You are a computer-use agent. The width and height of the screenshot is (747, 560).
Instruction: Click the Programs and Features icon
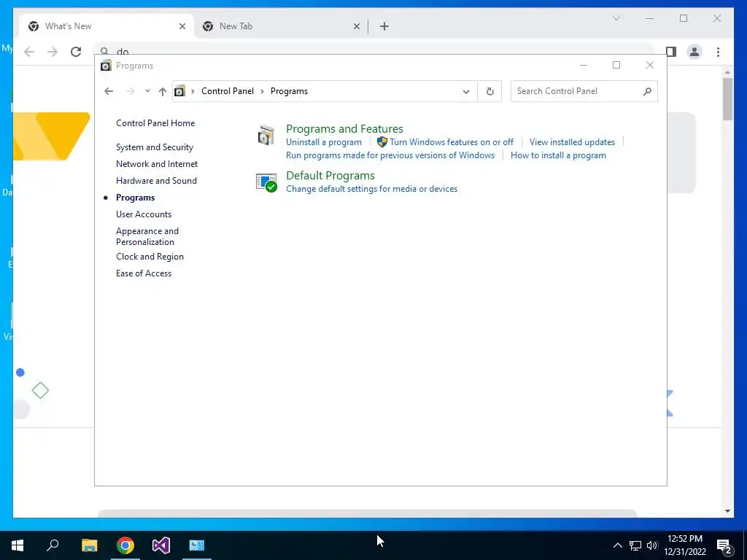(x=266, y=135)
